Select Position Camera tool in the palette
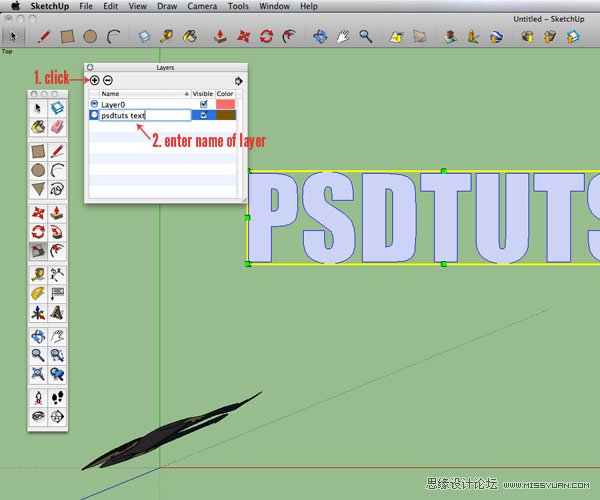600x500 pixels. point(38,398)
